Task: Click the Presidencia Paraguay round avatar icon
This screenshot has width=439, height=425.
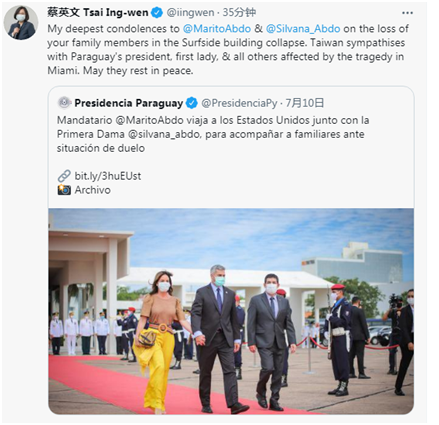Action: [64, 103]
